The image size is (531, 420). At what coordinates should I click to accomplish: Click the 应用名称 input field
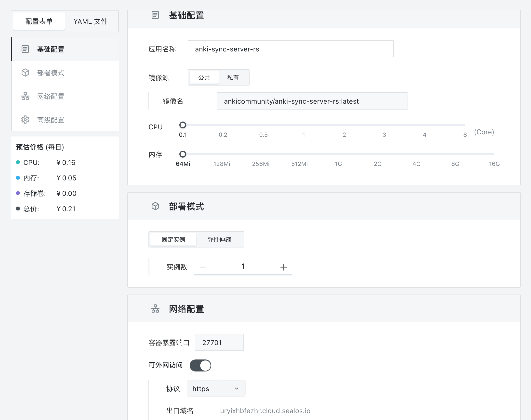click(291, 49)
